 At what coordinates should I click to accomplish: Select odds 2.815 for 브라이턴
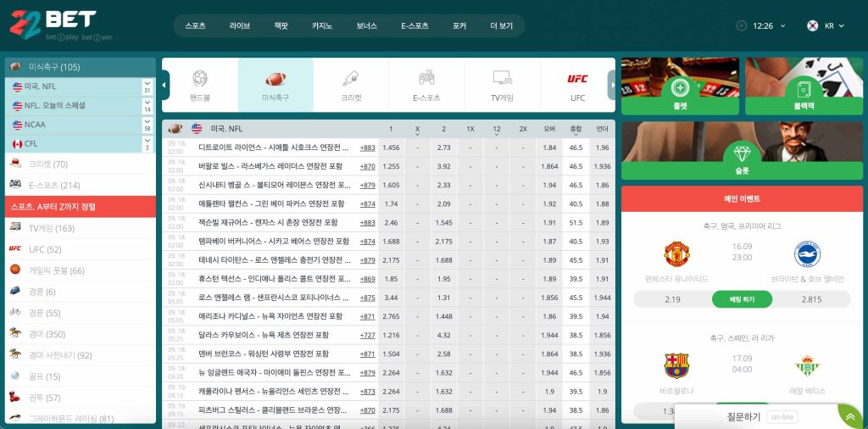tap(811, 299)
